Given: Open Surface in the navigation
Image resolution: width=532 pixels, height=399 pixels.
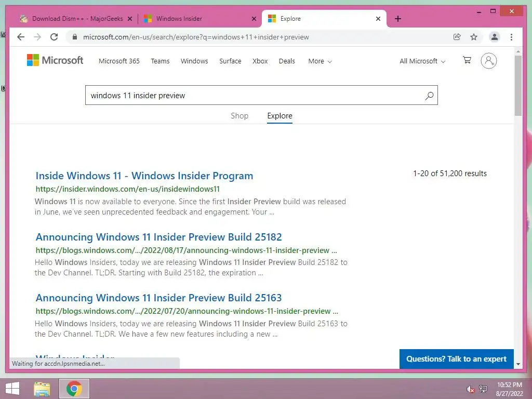Looking at the screenshot, I should [230, 61].
